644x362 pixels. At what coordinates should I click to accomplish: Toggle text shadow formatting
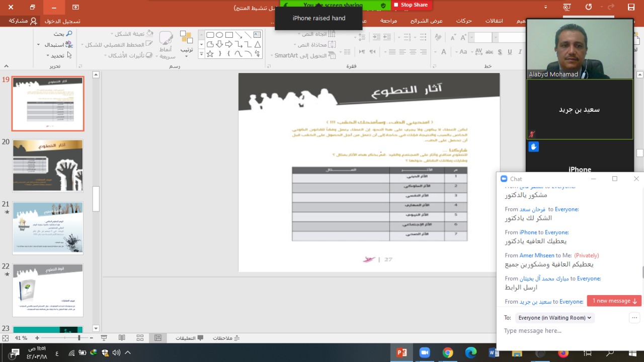tap(500, 52)
